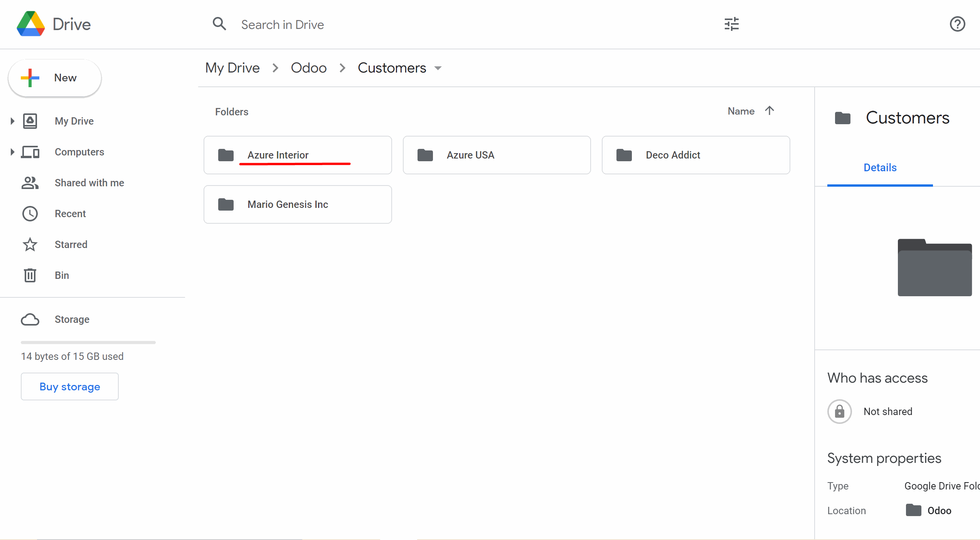Screen dimensions: 980x540
Task: Navigate to My Drive breadcrumb
Action: [232, 68]
